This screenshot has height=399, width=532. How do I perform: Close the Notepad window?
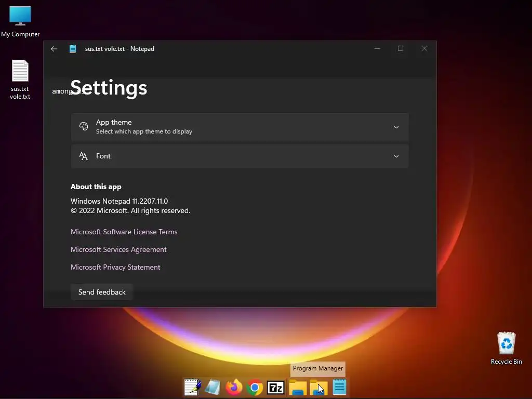tap(424, 48)
